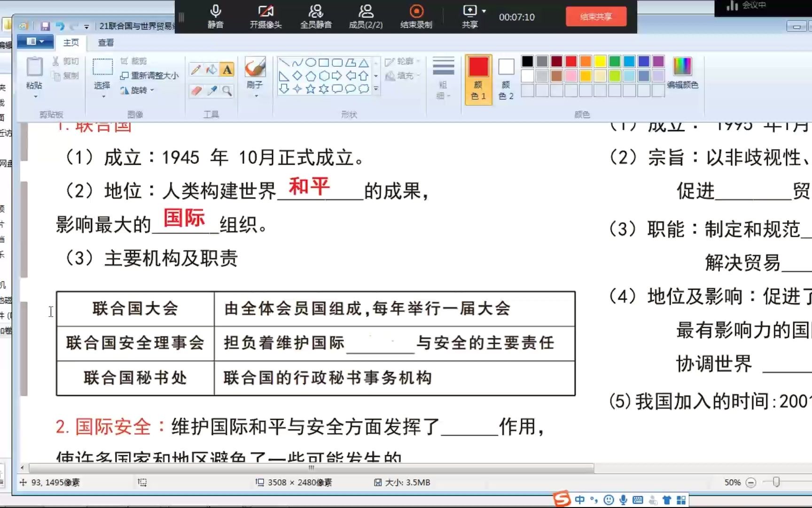Choose the pentagon shape

coord(311,76)
